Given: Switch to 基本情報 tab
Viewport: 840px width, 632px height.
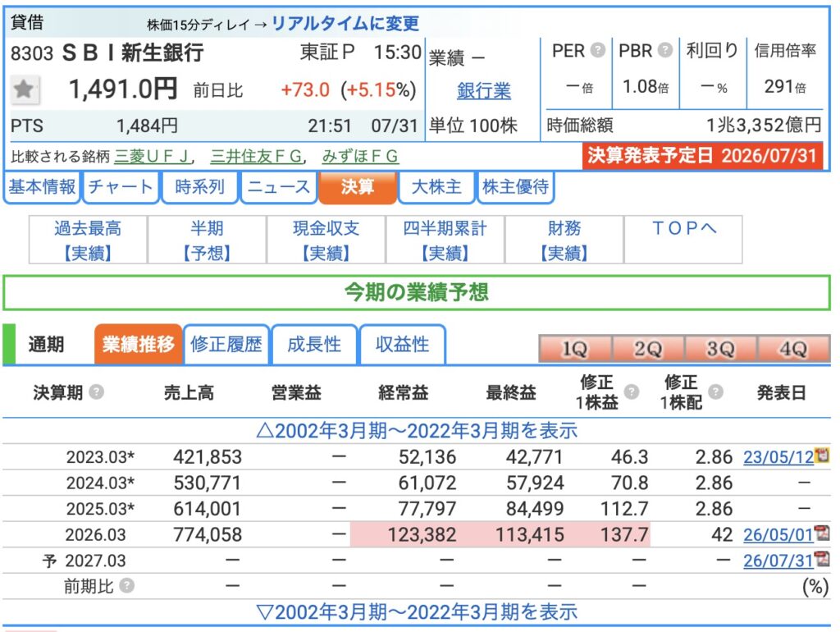Looking at the screenshot, I should coord(42,187).
